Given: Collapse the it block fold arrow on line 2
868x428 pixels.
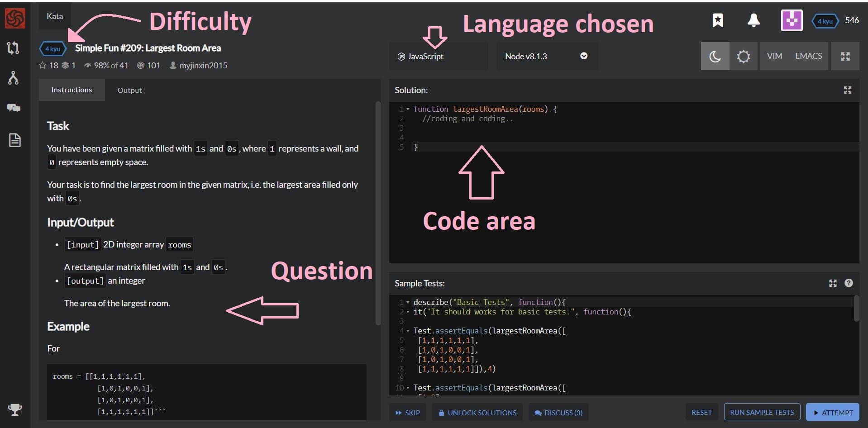Looking at the screenshot, I should pos(408,312).
